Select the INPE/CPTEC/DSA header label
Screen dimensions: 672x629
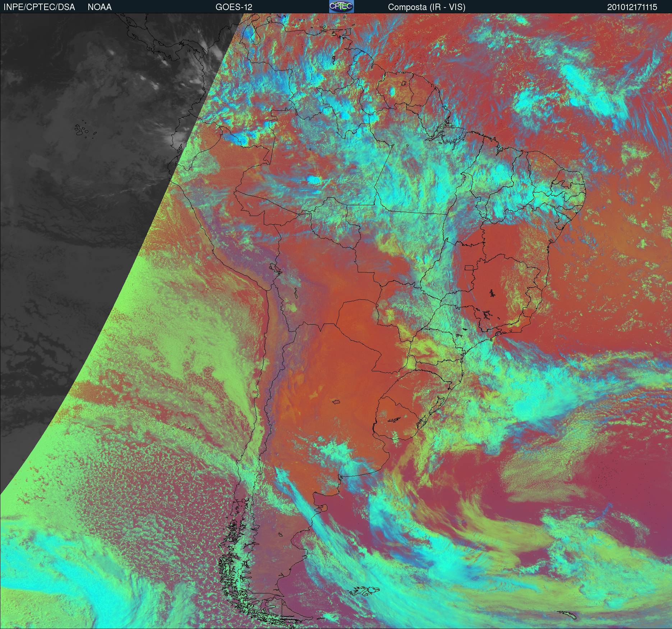point(39,7)
